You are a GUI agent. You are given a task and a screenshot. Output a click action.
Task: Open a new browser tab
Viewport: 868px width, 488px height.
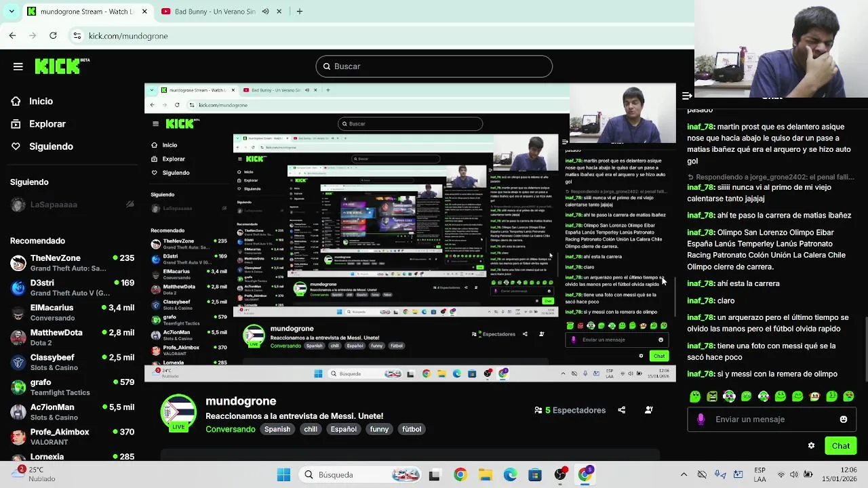coord(300,12)
